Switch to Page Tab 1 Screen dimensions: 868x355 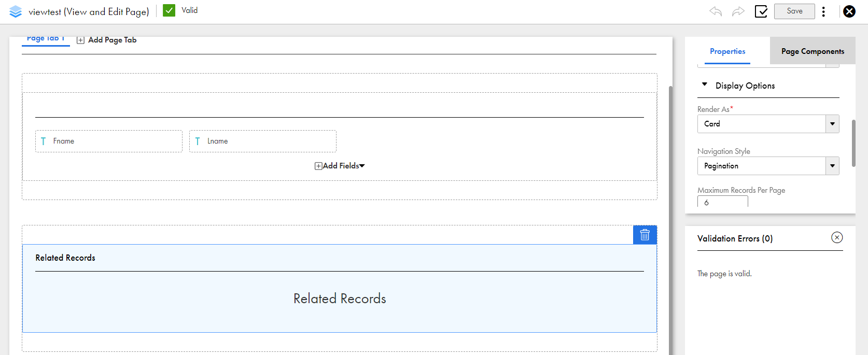coord(46,39)
